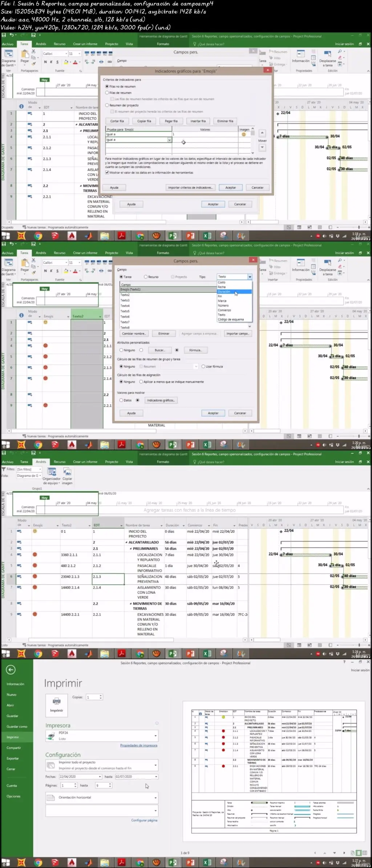Toggle italic K in the second frame ribbon
This screenshot has height=868, width=372.
[x=51, y=271]
